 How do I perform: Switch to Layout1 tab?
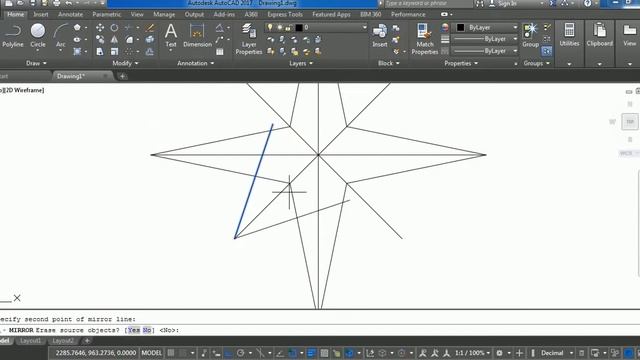click(x=31, y=341)
